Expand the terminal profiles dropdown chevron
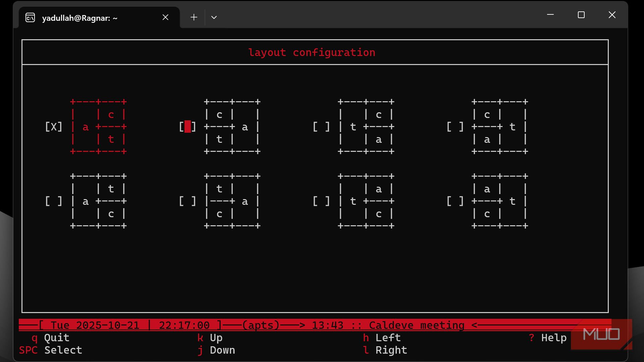This screenshot has height=362, width=644. point(214,17)
